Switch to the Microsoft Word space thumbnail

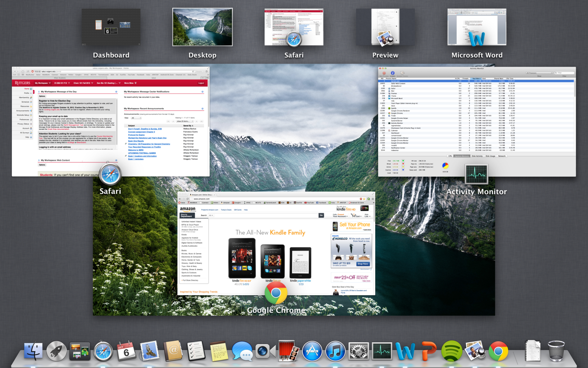[477, 27]
